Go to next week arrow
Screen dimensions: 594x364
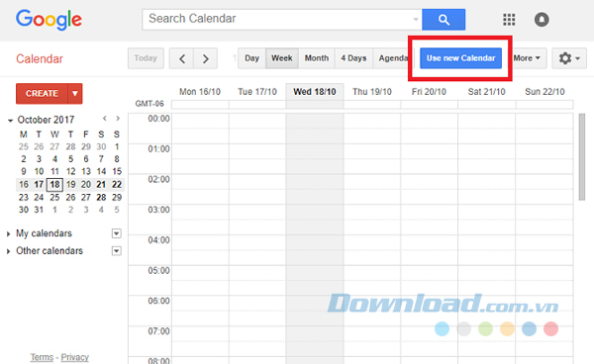205,58
